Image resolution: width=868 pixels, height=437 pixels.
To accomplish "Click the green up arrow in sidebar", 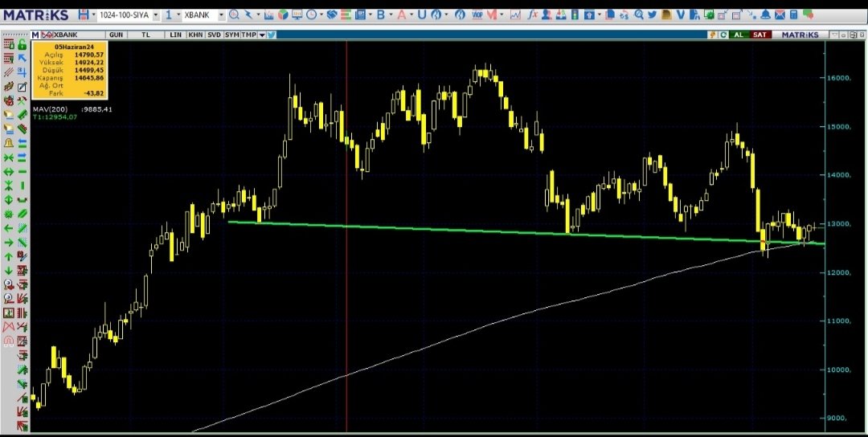I will (x=8, y=257).
